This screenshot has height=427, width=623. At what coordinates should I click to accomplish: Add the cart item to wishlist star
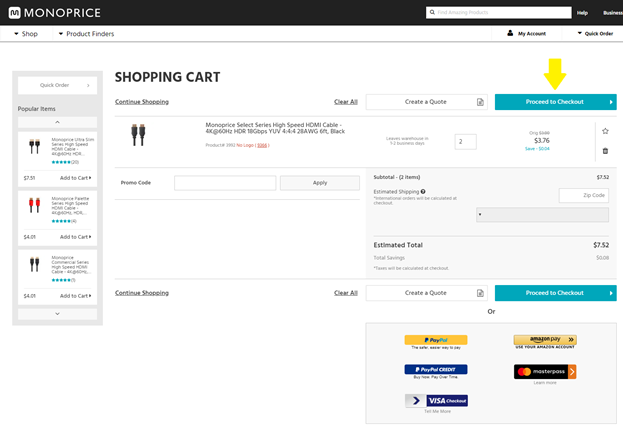[605, 131]
